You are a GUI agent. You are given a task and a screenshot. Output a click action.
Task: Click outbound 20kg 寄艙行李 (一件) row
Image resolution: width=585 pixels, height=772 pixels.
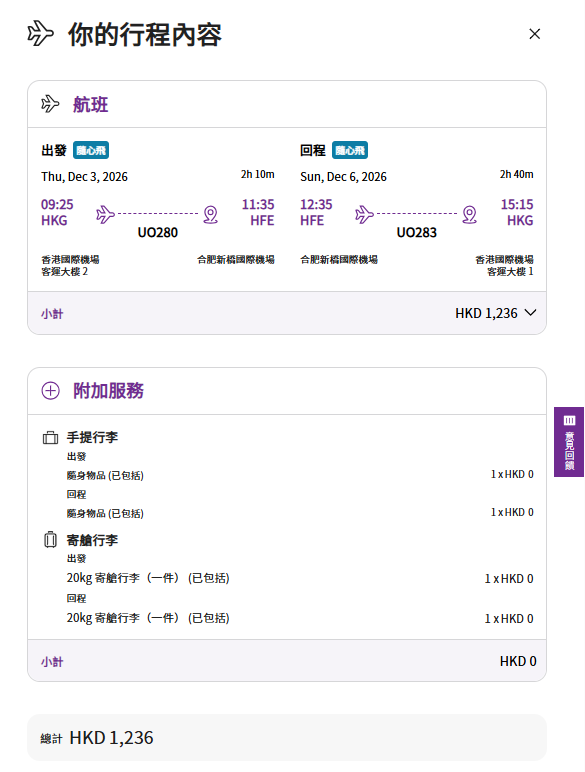tap(300, 578)
